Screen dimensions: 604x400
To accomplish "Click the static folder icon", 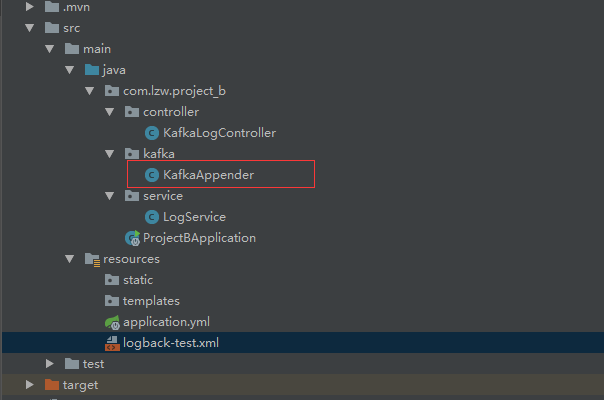I will point(112,280).
